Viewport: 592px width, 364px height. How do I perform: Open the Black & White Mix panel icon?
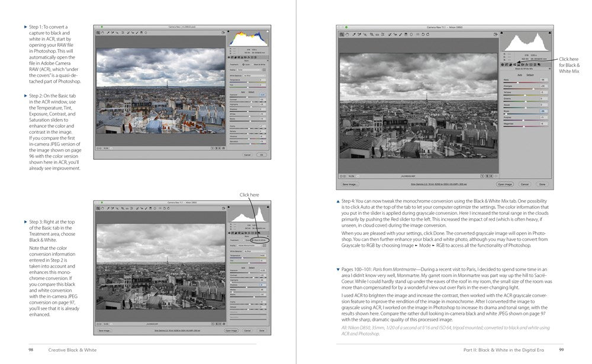pyautogui.click(x=517, y=64)
